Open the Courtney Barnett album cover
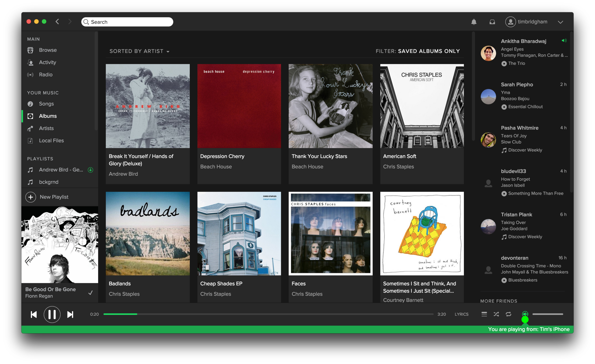The image size is (595, 364). (422, 234)
